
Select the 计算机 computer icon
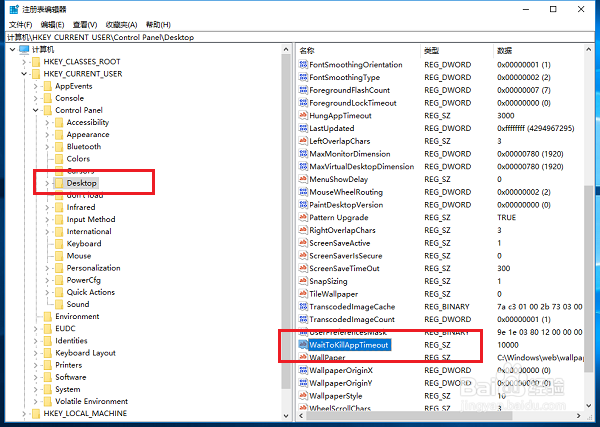click(x=24, y=49)
